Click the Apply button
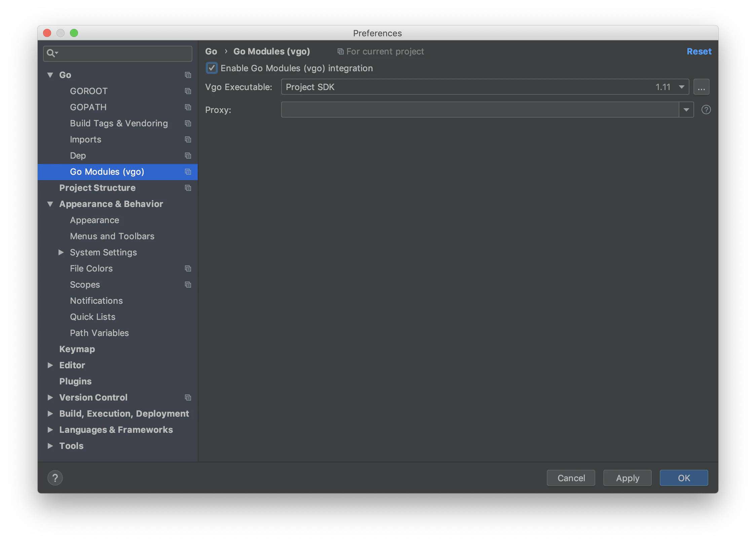The width and height of the screenshot is (756, 543). (627, 478)
